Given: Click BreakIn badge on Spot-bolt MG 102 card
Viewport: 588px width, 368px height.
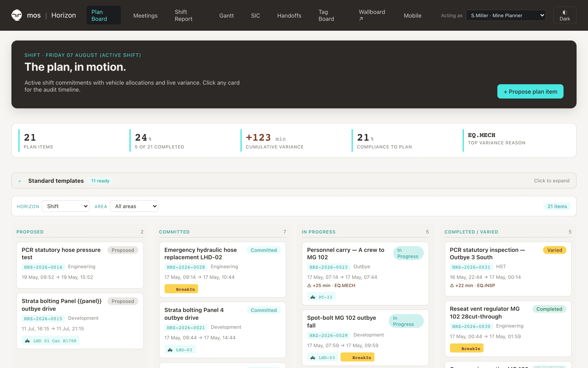Looking at the screenshot, I should pyautogui.click(x=357, y=357).
